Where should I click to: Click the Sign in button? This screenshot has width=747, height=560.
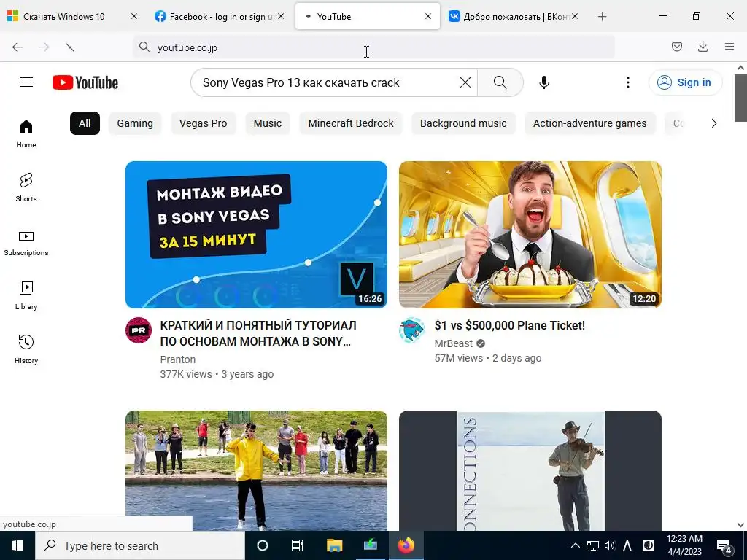tap(685, 82)
